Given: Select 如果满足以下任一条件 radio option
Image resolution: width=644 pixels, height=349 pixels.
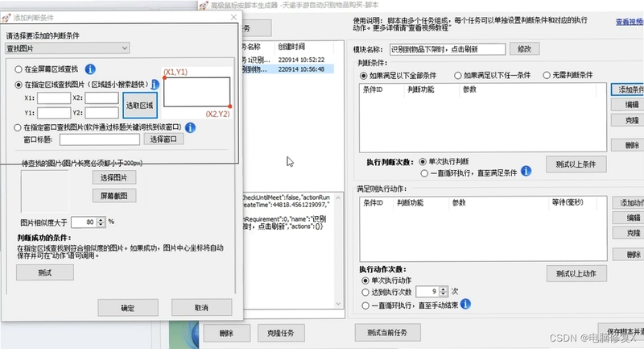Looking at the screenshot, I should (x=458, y=75).
